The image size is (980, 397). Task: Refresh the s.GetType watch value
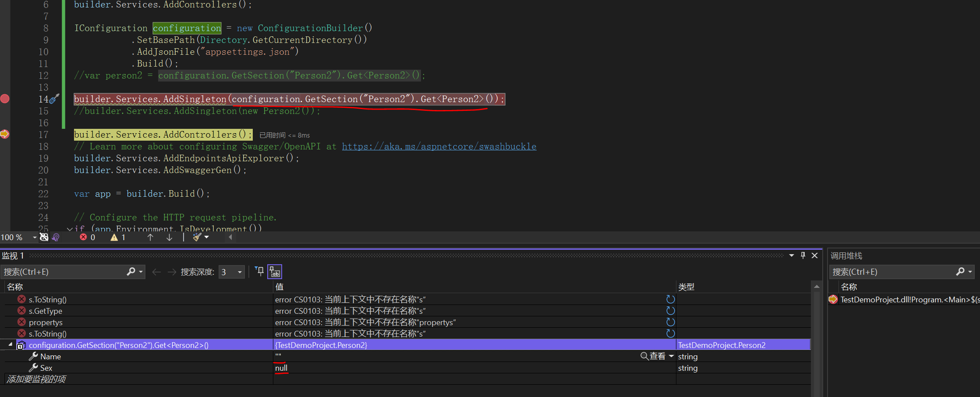(670, 311)
